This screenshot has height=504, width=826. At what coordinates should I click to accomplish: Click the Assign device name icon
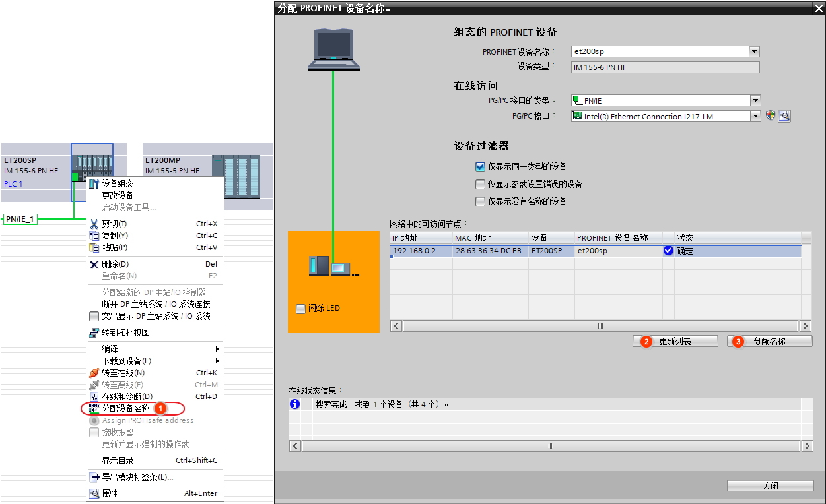click(94, 408)
